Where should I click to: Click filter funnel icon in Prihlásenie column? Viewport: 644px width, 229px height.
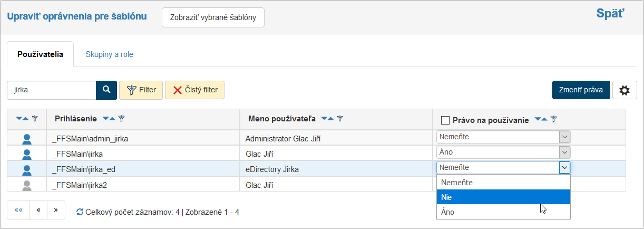point(121,119)
